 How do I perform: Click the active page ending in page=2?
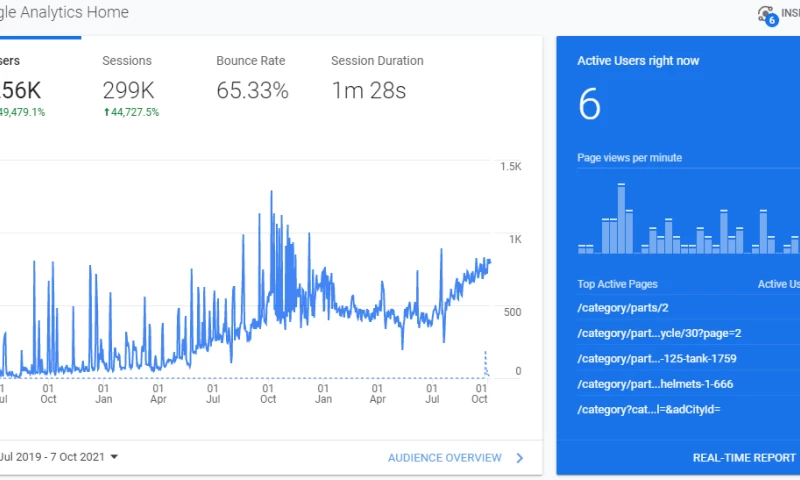(659, 333)
